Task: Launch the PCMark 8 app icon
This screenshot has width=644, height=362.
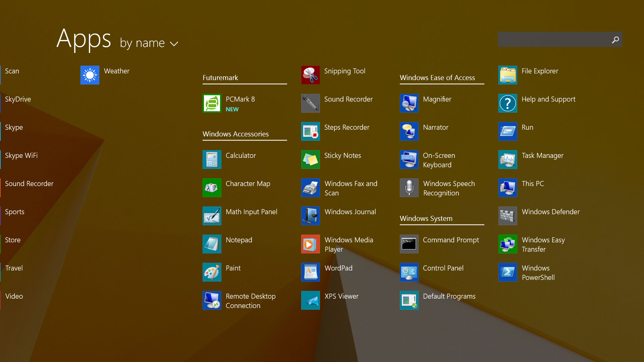Action: coord(212,103)
